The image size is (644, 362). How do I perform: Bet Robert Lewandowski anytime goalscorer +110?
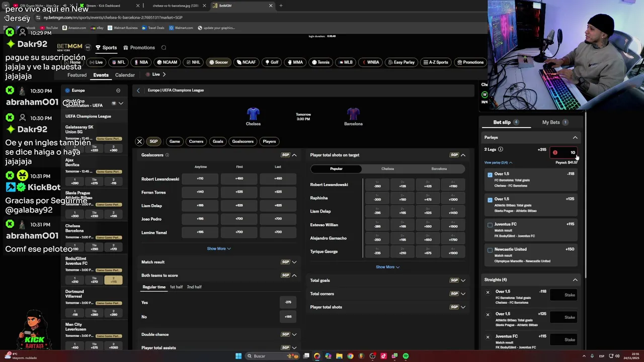pos(200,178)
